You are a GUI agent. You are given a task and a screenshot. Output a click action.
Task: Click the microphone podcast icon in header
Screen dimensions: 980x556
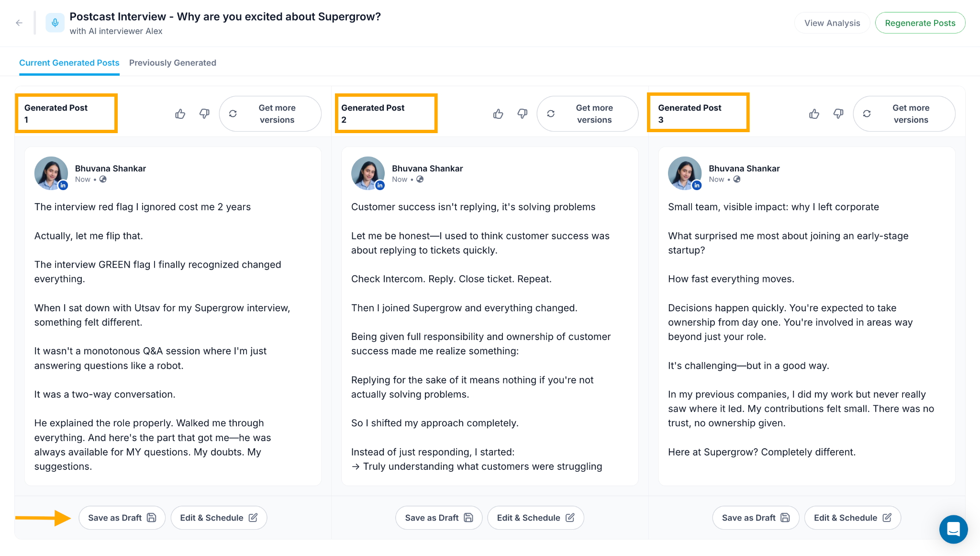(55, 23)
